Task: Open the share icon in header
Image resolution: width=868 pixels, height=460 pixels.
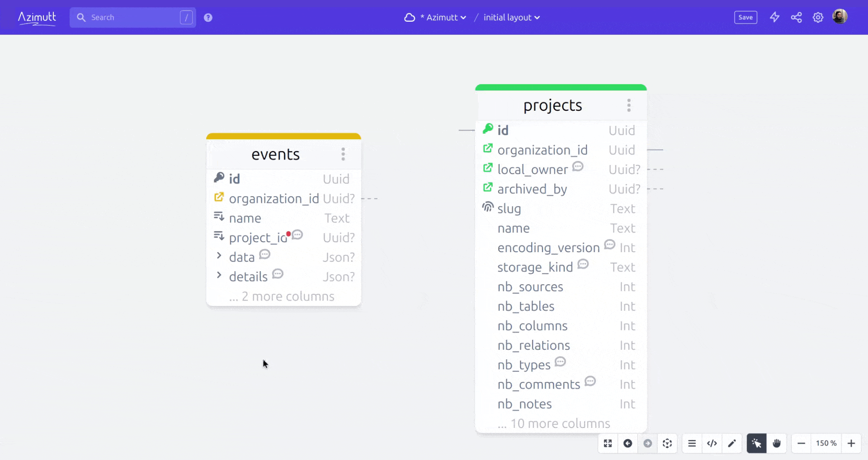Action: tap(796, 17)
